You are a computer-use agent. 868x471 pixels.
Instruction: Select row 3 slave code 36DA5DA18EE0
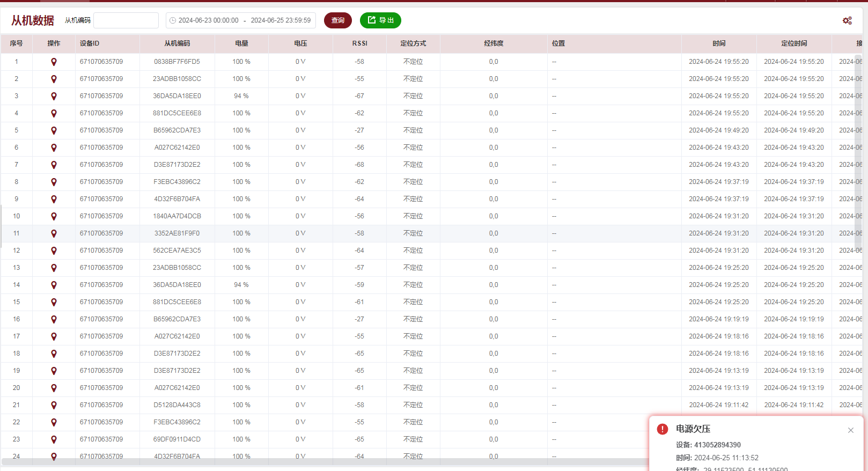[x=177, y=96]
